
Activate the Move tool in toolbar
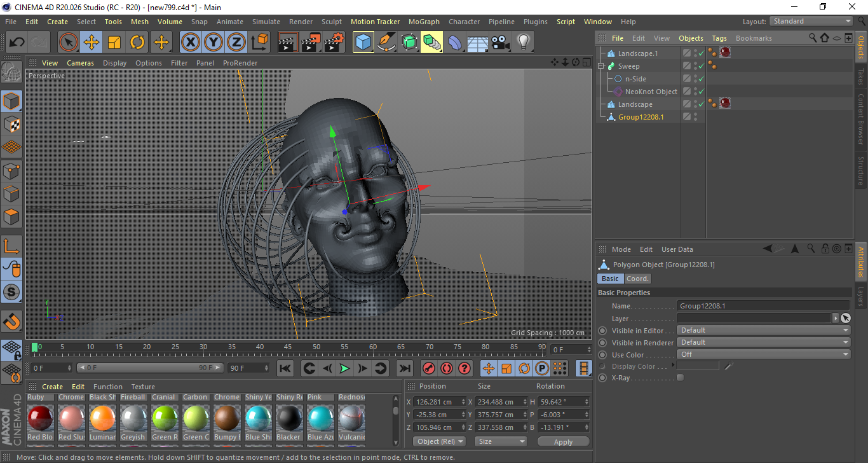[x=92, y=43]
